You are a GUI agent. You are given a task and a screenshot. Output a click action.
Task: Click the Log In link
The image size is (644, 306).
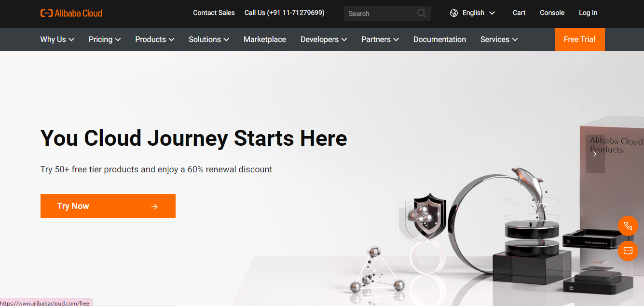click(x=588, y=13)
